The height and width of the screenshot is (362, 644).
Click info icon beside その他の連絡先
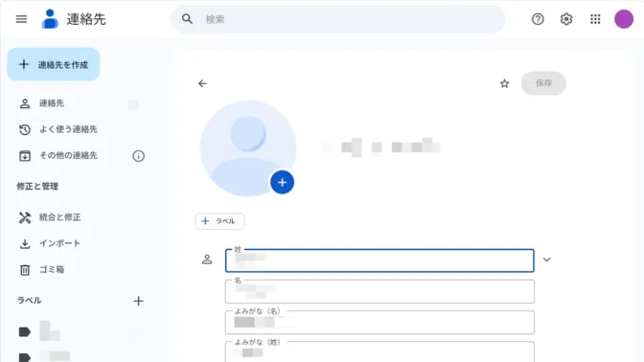(x=138, y=156)
